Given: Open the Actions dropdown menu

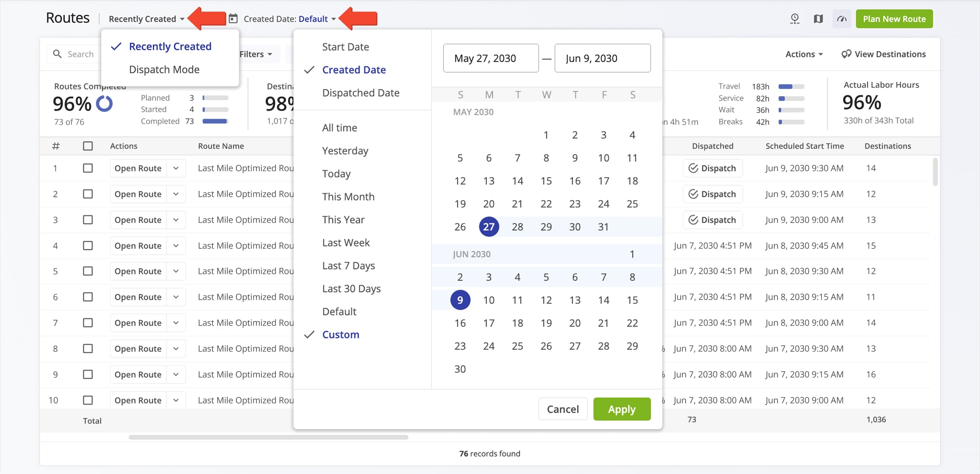Looking at the screenshot, I should pos(804,54).
